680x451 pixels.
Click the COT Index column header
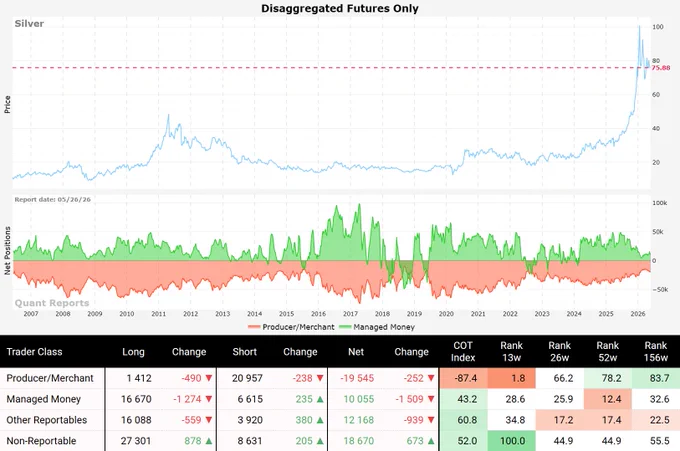click(463, 352)
